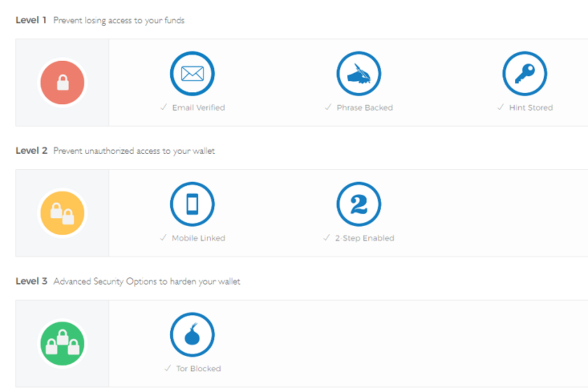
Task: Click the Mobile Linked phone icon
Action: point(192,204)
